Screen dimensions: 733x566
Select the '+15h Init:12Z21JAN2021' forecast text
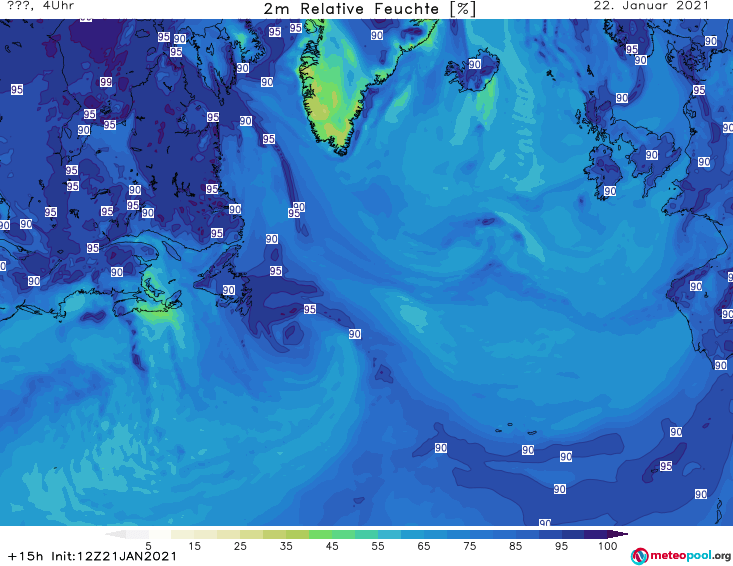[93, 556]
